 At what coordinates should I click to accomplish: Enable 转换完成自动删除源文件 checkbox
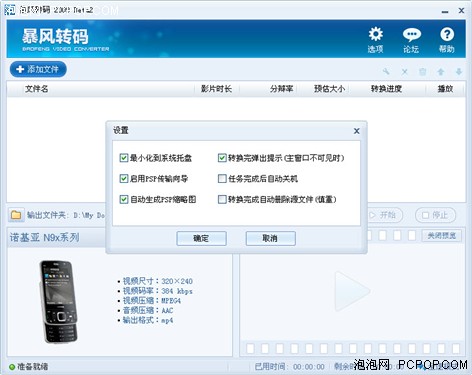[222, 199]
